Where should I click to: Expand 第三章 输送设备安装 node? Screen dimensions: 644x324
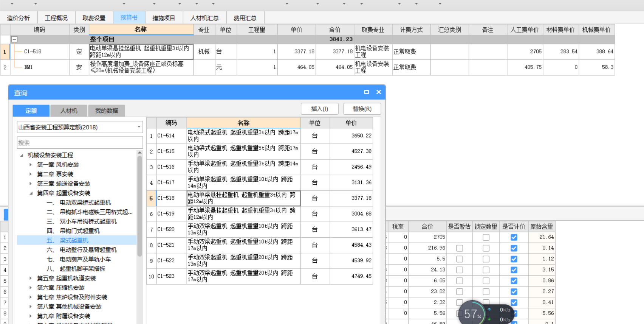click(31, 184)
